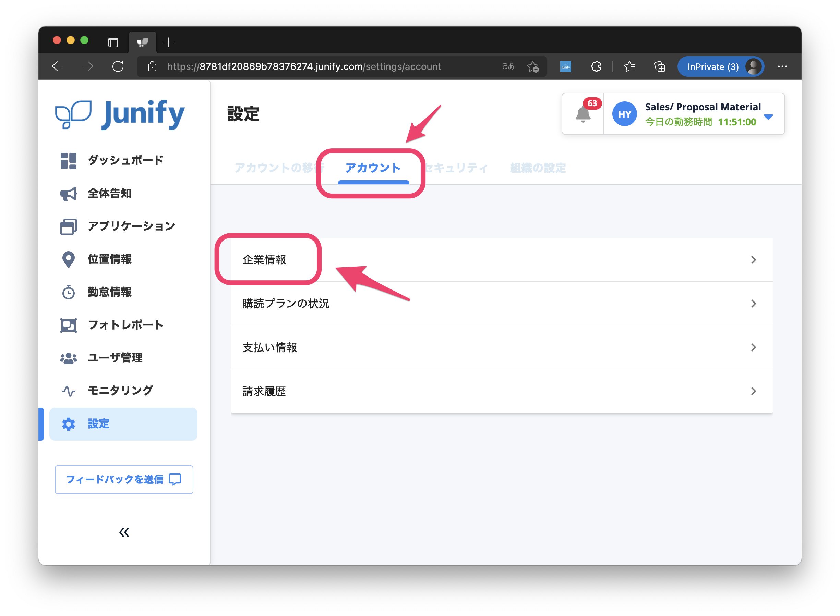Open announcements via the megaphone icon
Viewport: 840px width, 616px height.
68,194
